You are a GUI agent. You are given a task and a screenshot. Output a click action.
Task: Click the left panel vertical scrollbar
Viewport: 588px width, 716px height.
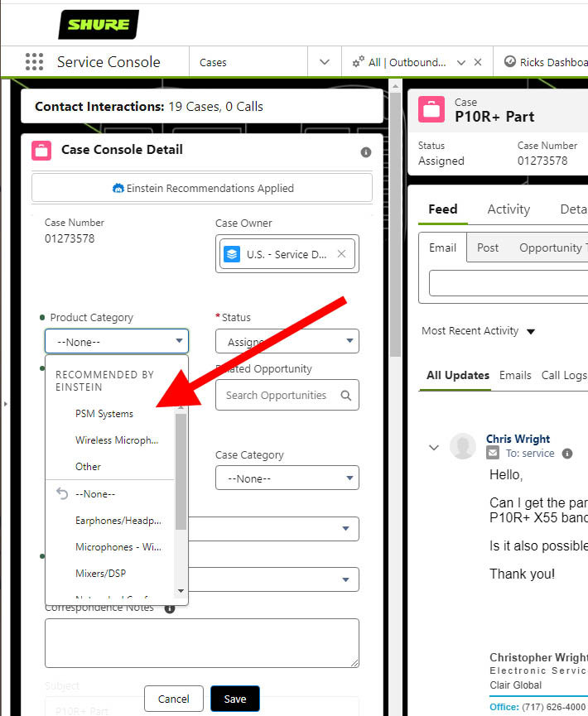(x=396, y=226)
